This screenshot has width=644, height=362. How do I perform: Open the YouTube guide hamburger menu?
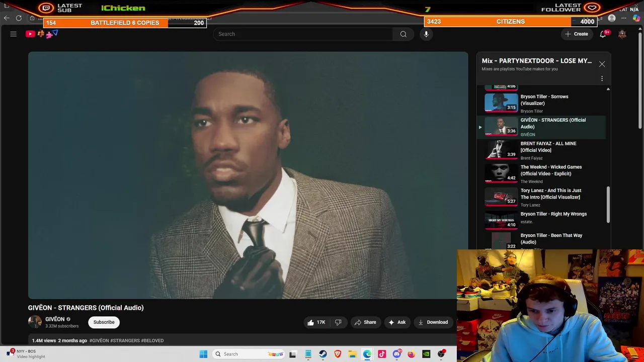tap(14, 34)
